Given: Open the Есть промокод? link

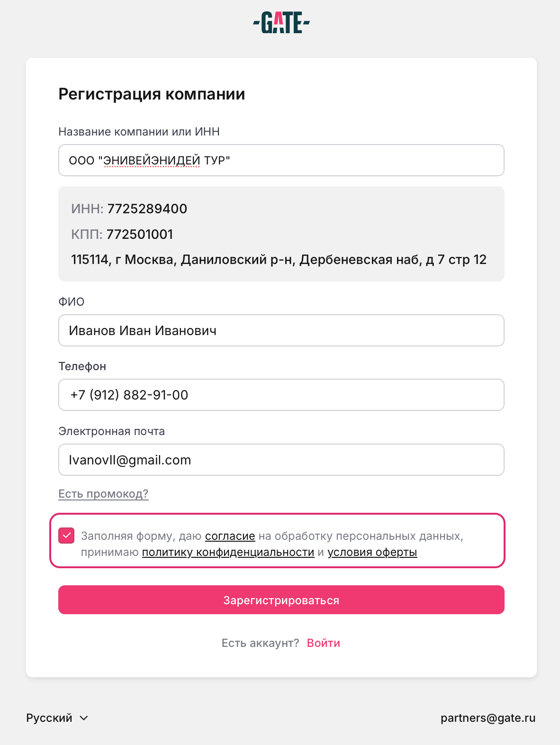Looking at the screenshot, I should pyautogui.click(x=103, y=494).
